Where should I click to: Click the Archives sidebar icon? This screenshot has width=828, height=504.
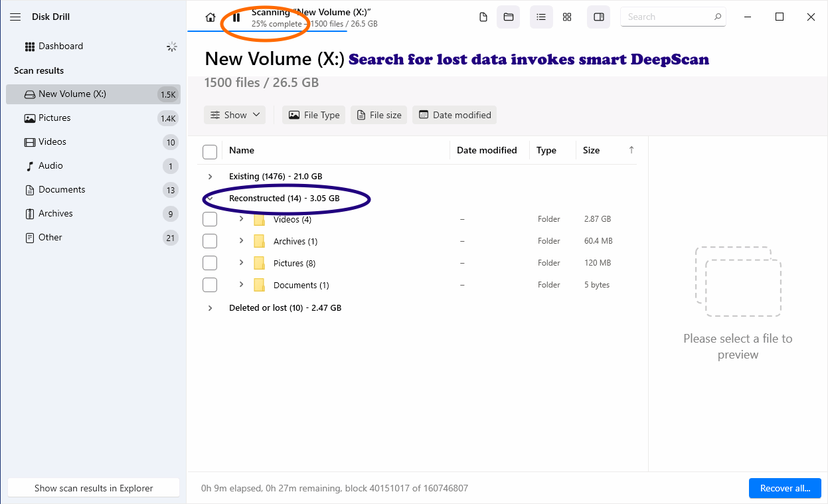coord(29,214)
